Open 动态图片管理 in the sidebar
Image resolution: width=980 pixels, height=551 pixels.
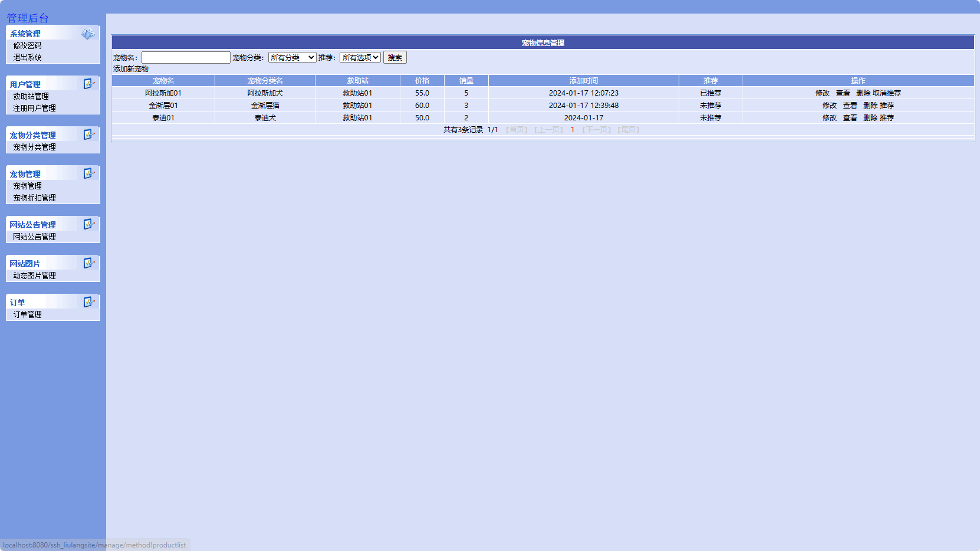click(35, 275)
